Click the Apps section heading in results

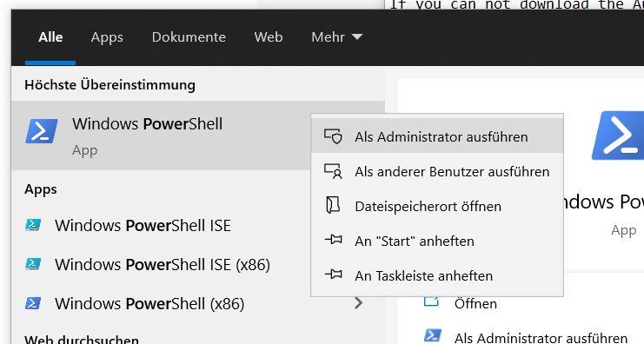click(41, 189)
